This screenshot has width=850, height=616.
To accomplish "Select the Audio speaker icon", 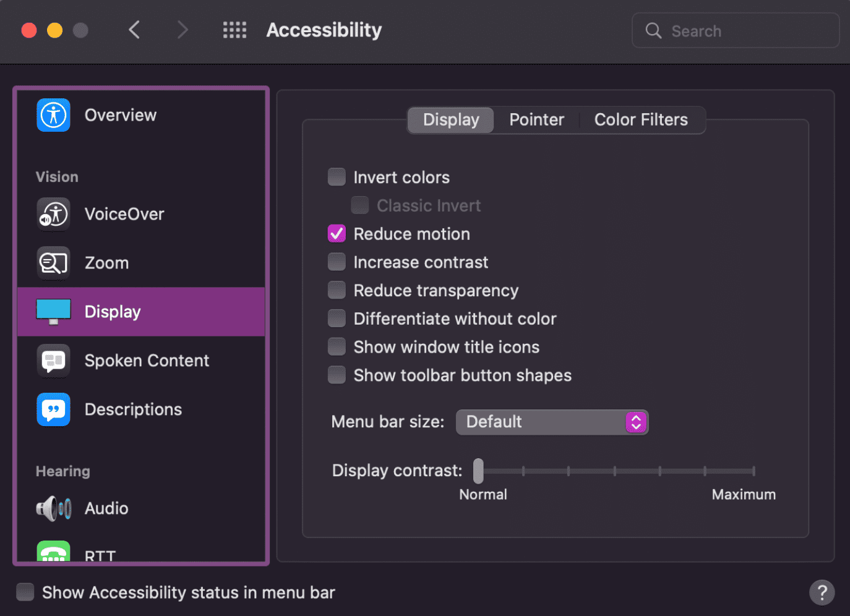I will click(53, 508).
